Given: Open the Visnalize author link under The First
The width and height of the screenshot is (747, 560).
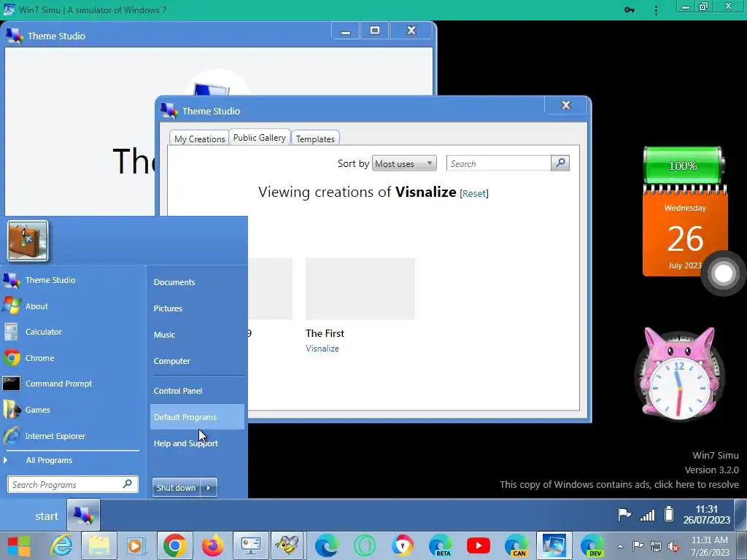Looking at the screenshot, I should pos(322,348).
